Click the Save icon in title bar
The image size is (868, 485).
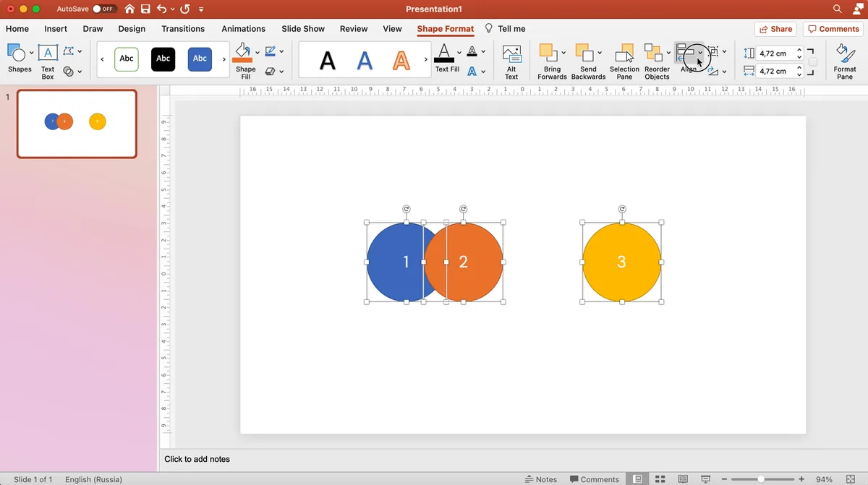pos(145,9)
